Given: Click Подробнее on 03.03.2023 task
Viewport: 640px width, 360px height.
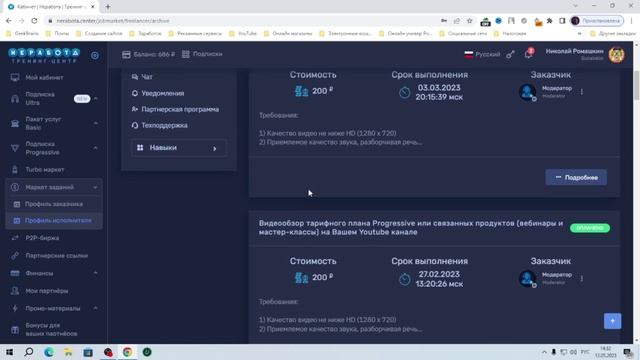Looking at the screenshot, I should [576, 178].
